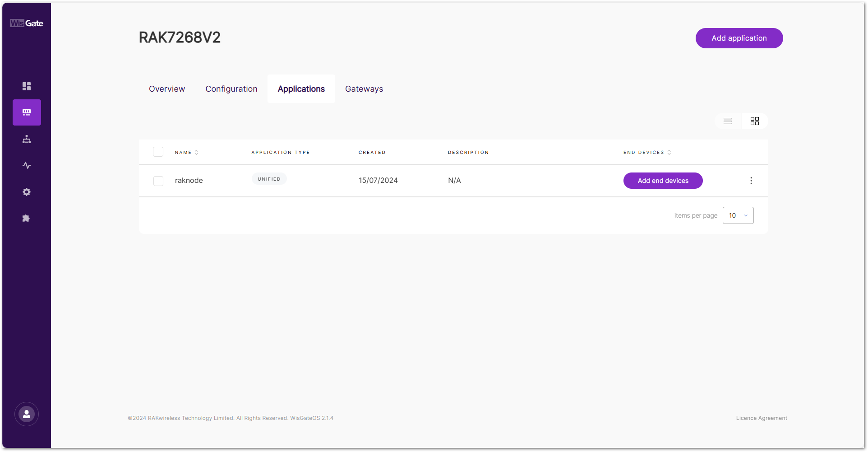Image resolution: width=868 pixels, height=452 pixels.
Task: Switch to the Overview tab
Action: (167, 89)
